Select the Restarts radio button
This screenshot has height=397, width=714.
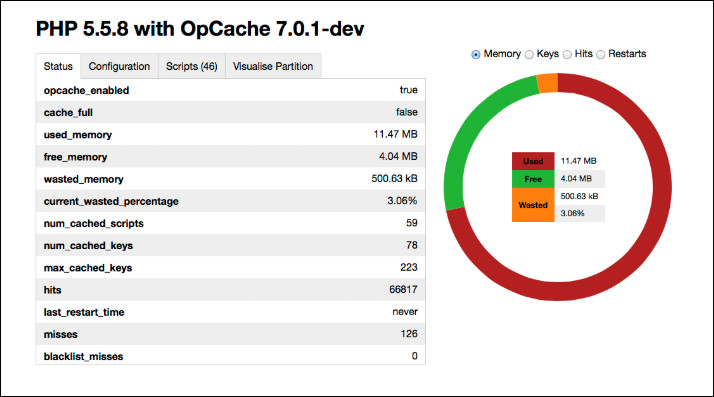601,55
